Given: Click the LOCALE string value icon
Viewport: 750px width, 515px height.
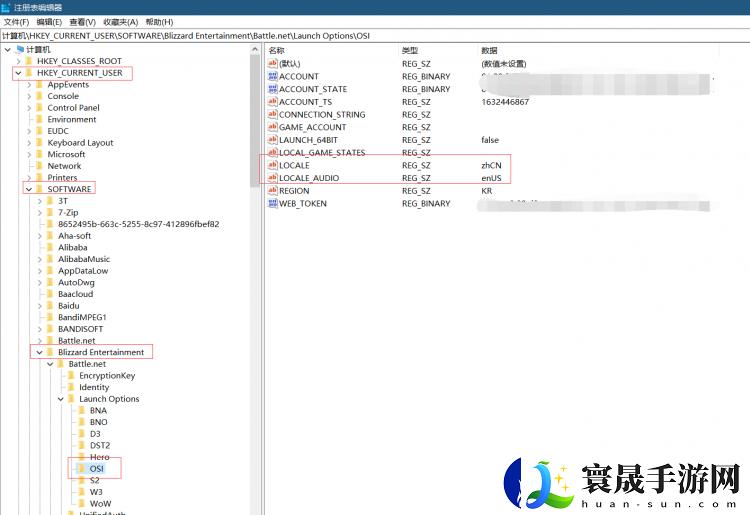Looking at the screenshot, I should point(272,165).
